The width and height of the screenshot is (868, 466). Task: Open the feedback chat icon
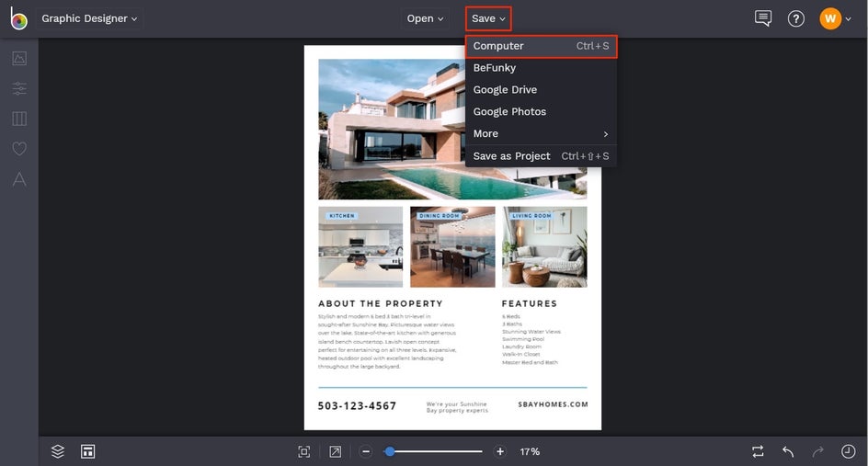763,18
